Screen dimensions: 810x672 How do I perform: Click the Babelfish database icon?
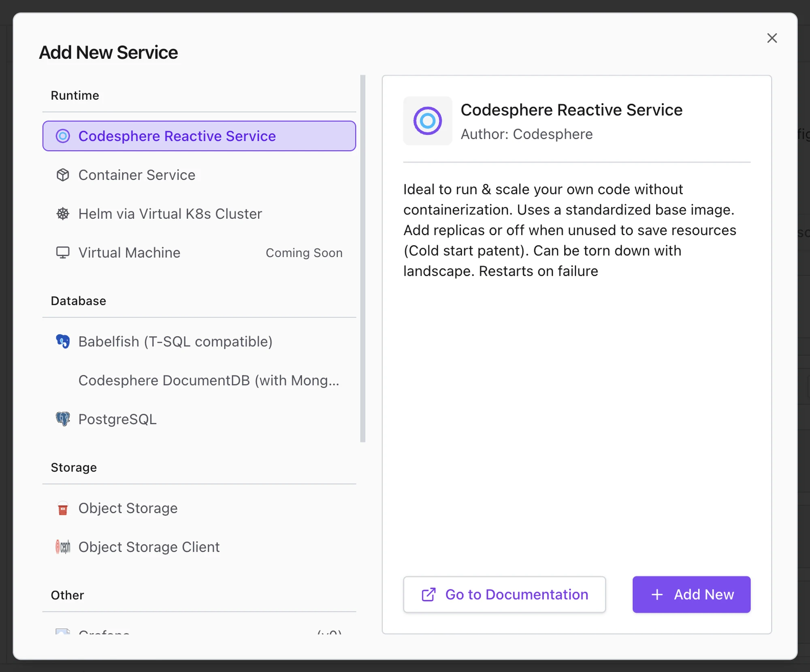(x=63, y=341)
